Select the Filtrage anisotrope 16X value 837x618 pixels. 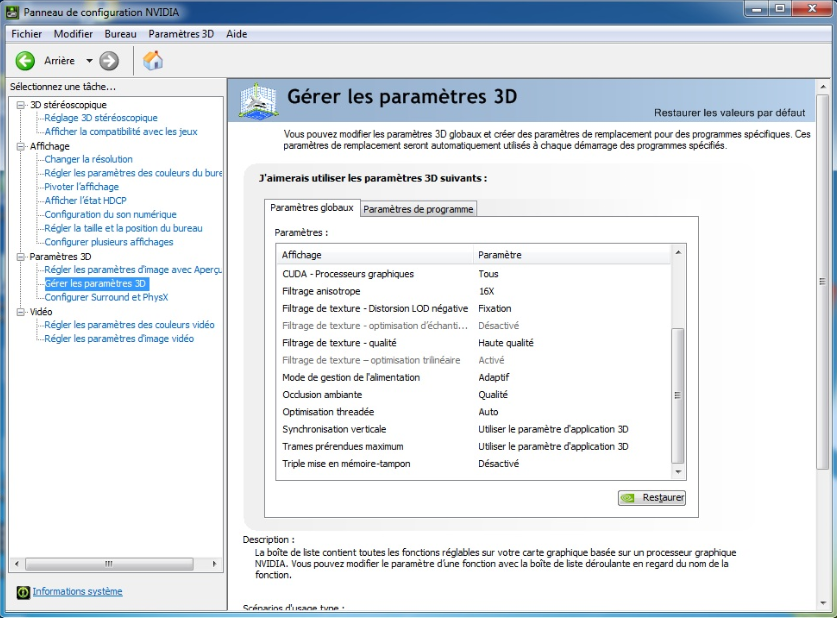(x=487, y=291)
